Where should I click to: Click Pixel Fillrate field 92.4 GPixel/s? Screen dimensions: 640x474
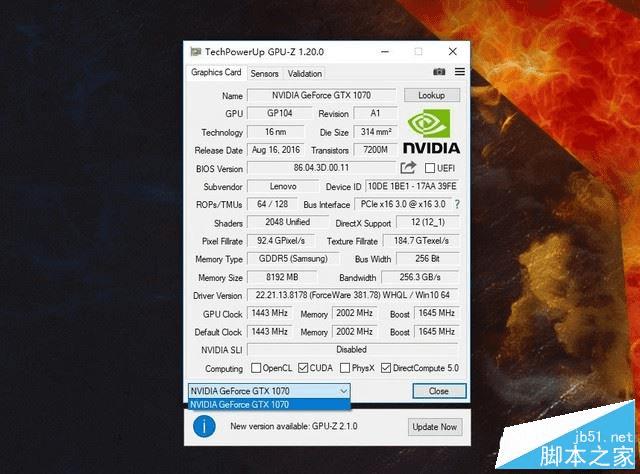(281, 241)
